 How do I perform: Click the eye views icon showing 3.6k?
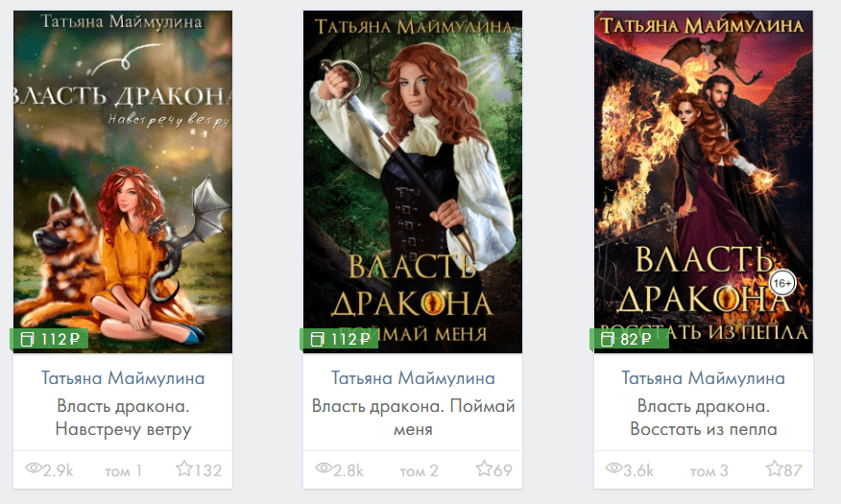(614, 468)
